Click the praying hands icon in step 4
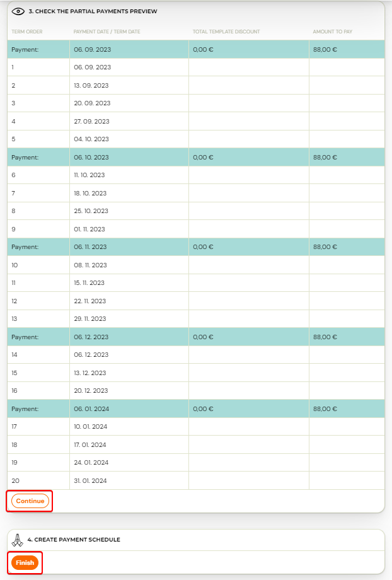Screen dimensions: 392x580 (x=17, y=540)
